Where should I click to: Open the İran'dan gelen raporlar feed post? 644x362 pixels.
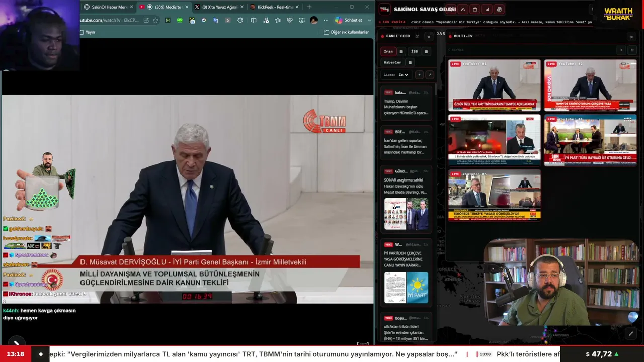point(407,143)
